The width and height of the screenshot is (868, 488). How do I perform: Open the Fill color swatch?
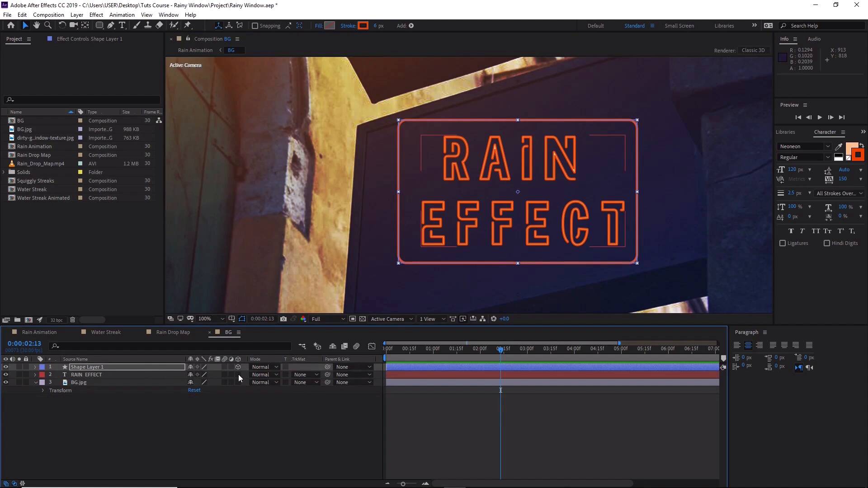click(330, 26)
